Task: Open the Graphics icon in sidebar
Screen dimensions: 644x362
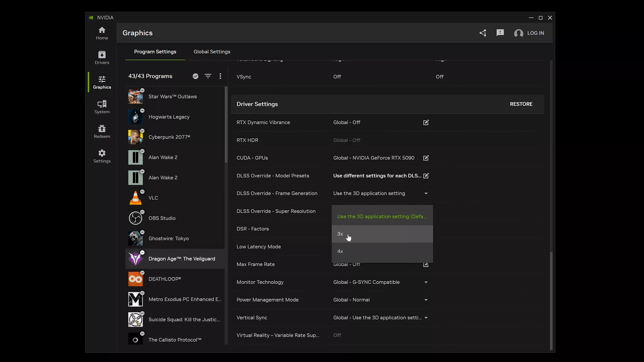Action: (x=102, y=82)
